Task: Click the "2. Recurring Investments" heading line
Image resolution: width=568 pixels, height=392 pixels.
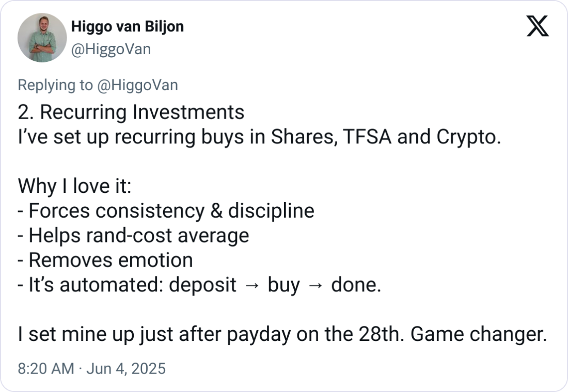Action: pyautogui.click(x=131, y=112)
